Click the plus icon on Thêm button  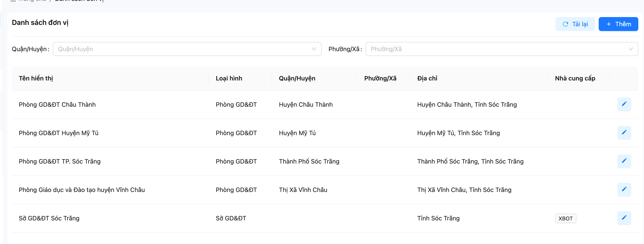pyautogui.click(x=609, y=24)
